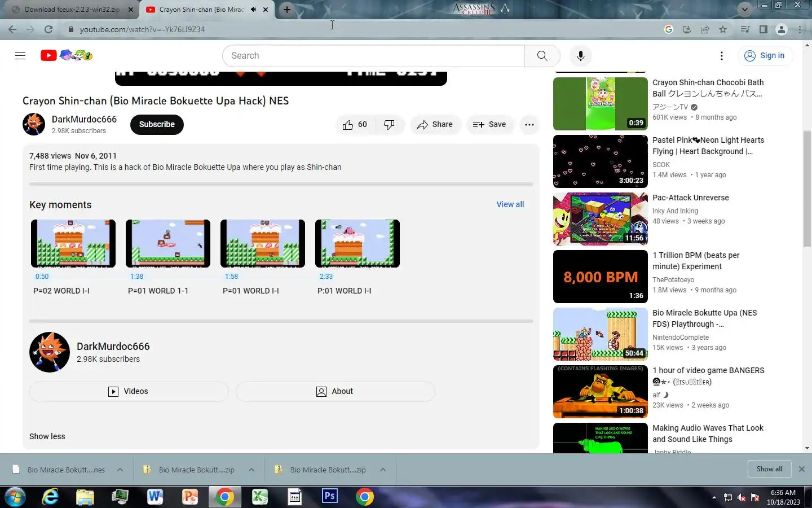Open Excel from taskbar
Viewport: 812px width, 508px height.
[259, 497]
